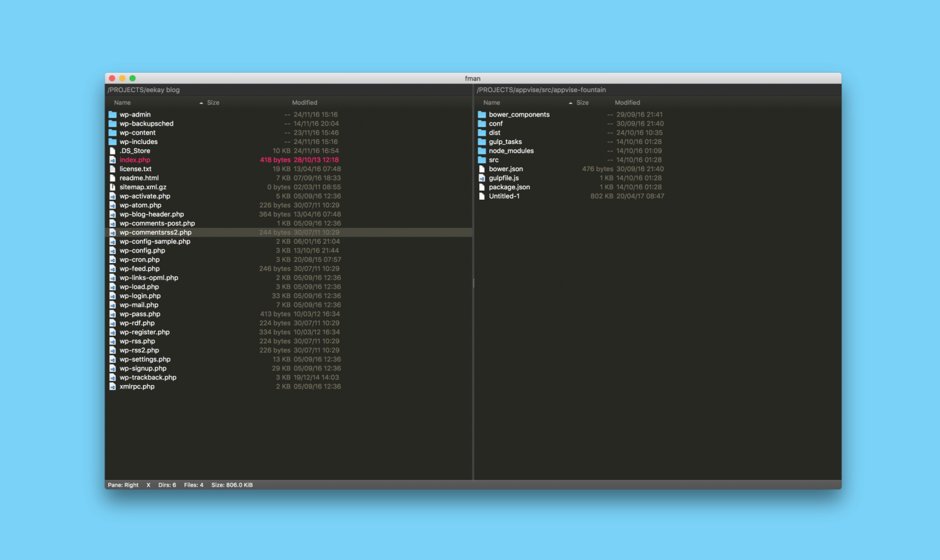Select license.txt file row
940x560 pixels.
[x=289, y=169]
